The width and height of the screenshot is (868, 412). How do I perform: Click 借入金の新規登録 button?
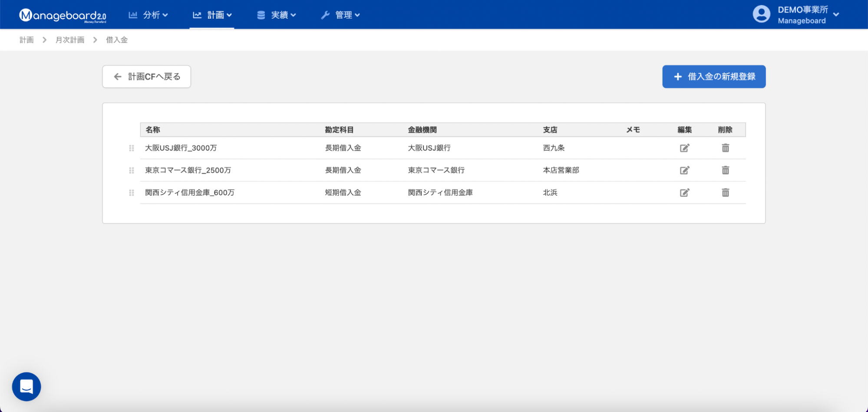[x=714, y=76]
